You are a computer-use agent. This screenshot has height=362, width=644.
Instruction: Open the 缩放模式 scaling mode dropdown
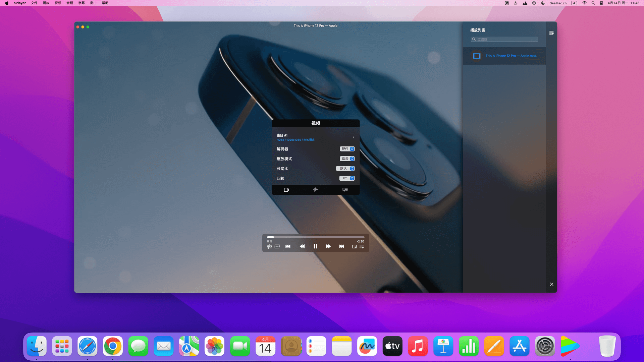[x=347, y=159]
